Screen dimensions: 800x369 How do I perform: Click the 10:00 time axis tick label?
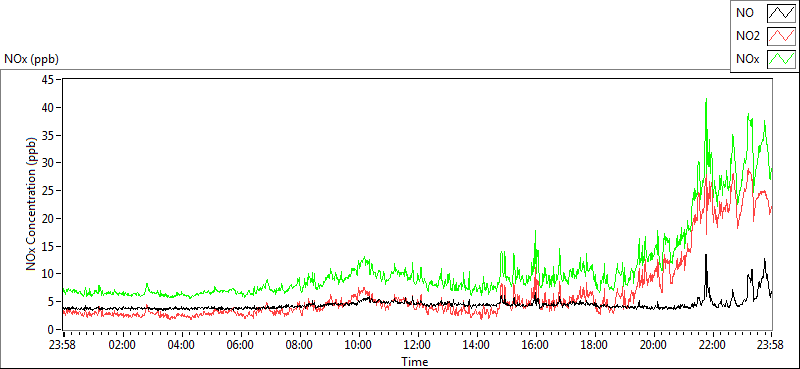pyautogui.click(x=359, y=345)
